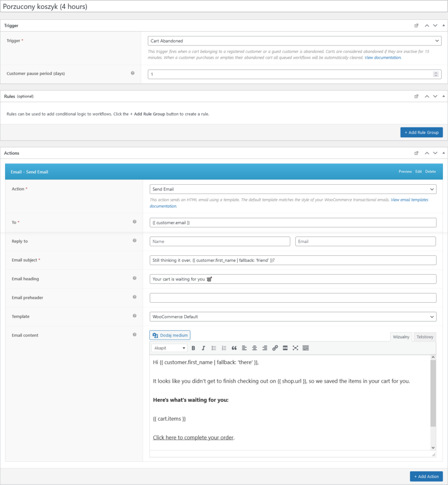Show help tooltip for Template field
The image size is (448, 485).
coord(134,316)
